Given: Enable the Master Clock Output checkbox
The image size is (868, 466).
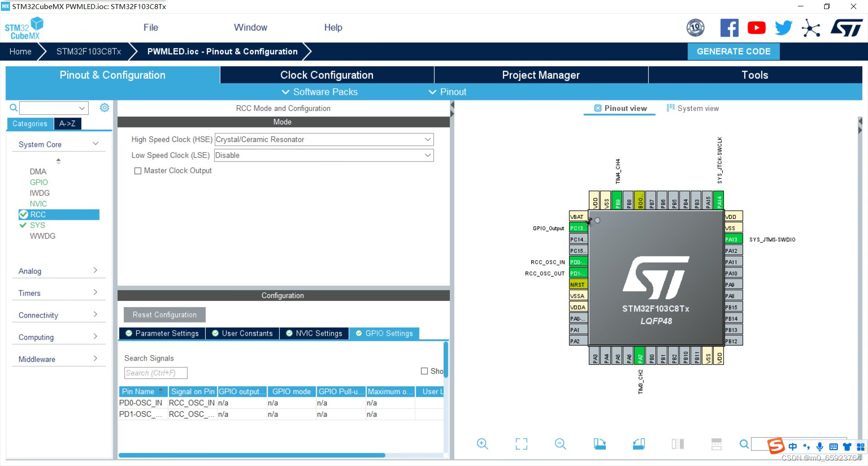Looking at the screenshot, I should [138, 171].
